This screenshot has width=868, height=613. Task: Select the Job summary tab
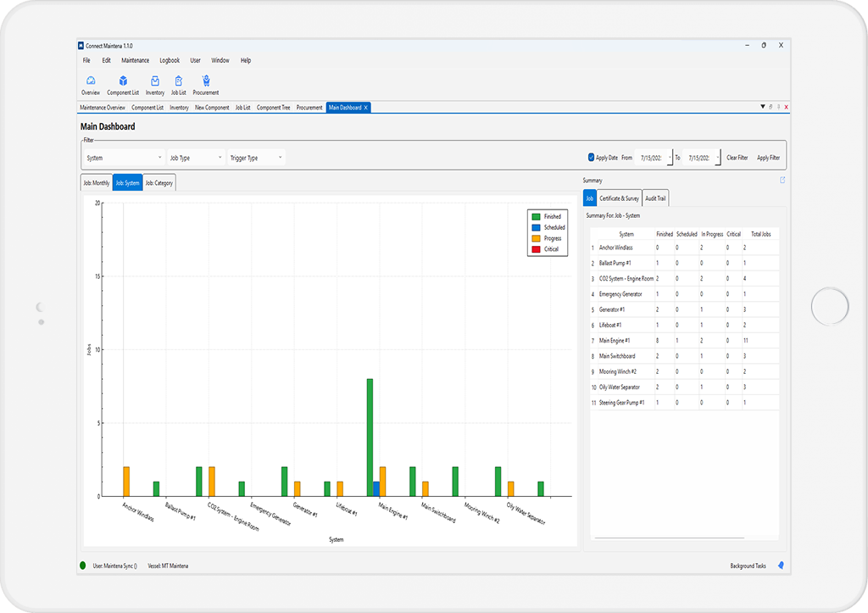(x=590, y=198)
